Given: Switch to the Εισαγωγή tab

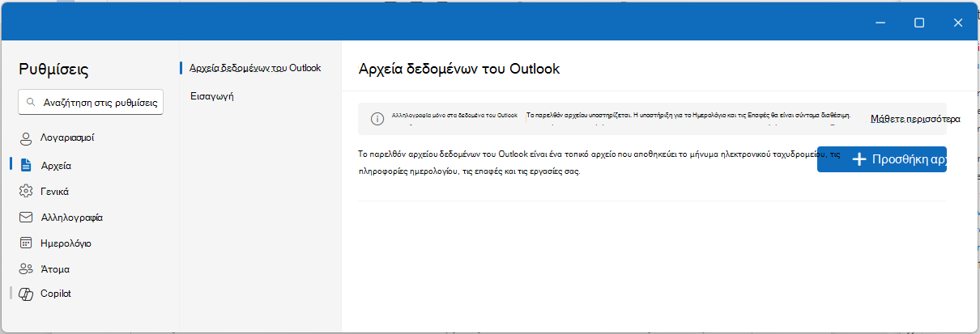Looking at the screenshot, I should [211, 95].
